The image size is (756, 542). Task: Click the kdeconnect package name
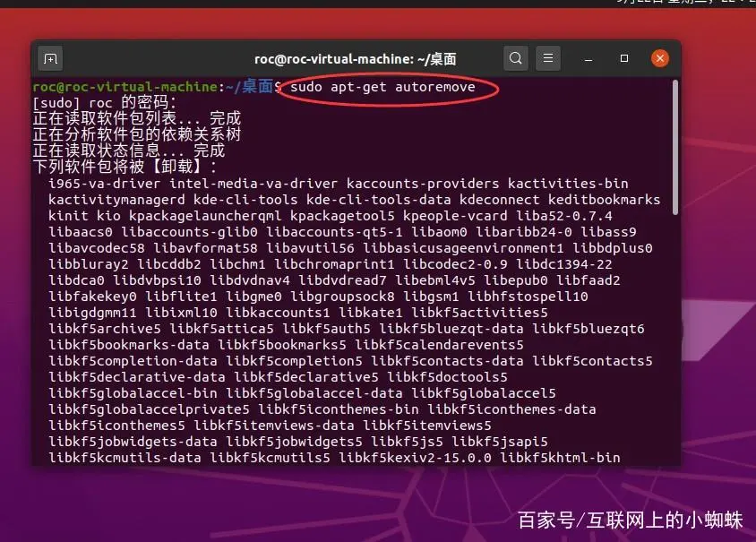click(499, 200)
